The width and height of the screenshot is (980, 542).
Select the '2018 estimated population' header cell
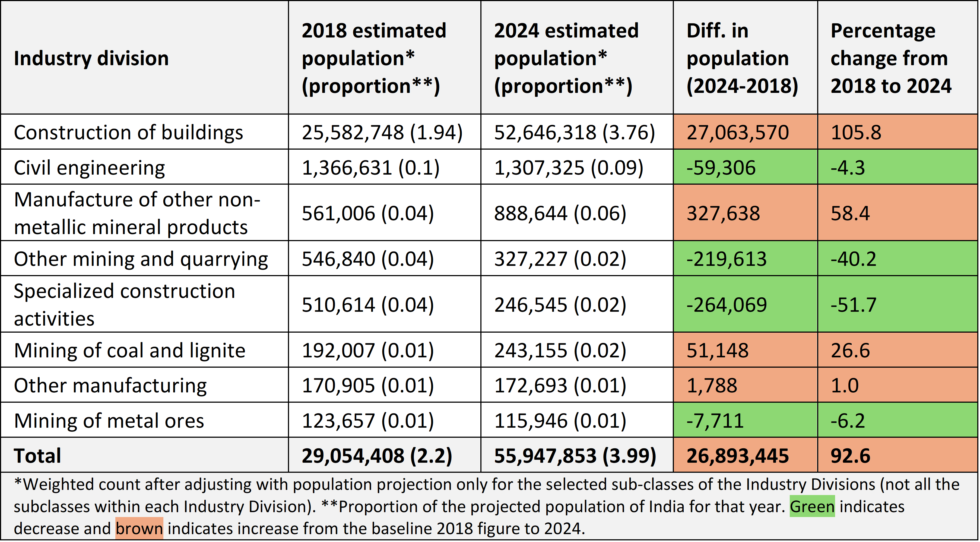pos(374,59)
